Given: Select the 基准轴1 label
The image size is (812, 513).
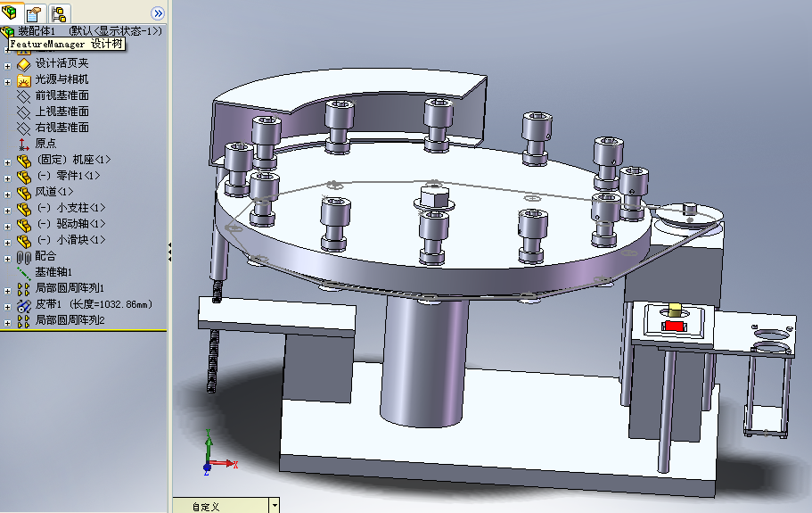Looking at the screenshot, I should click(x=53, y=272).
